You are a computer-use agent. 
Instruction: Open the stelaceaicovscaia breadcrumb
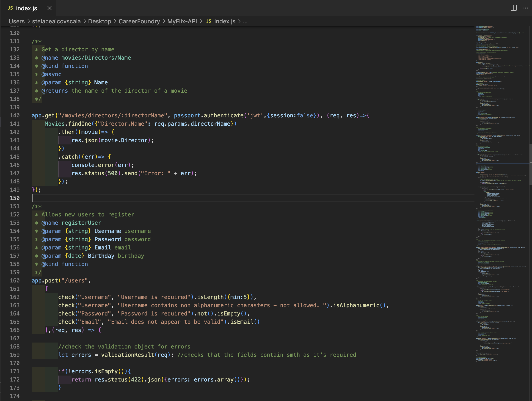(56, 21)
